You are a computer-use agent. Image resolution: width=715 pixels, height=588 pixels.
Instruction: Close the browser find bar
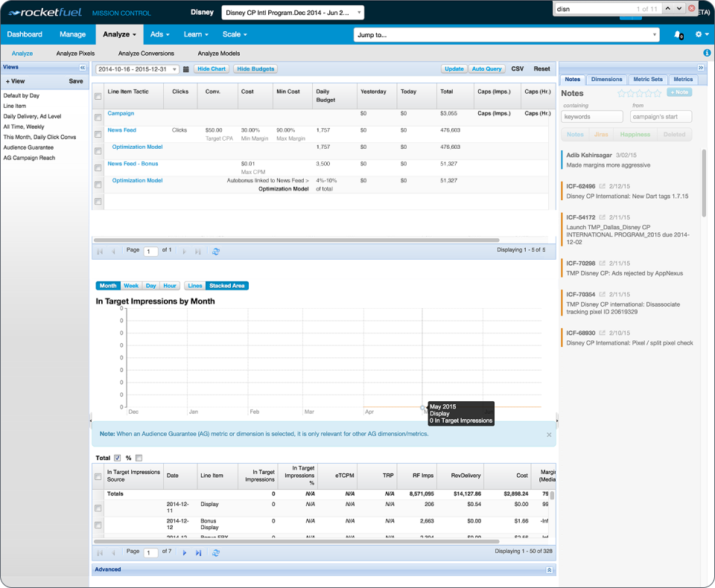pyautogui.click(x=691, y=8)
